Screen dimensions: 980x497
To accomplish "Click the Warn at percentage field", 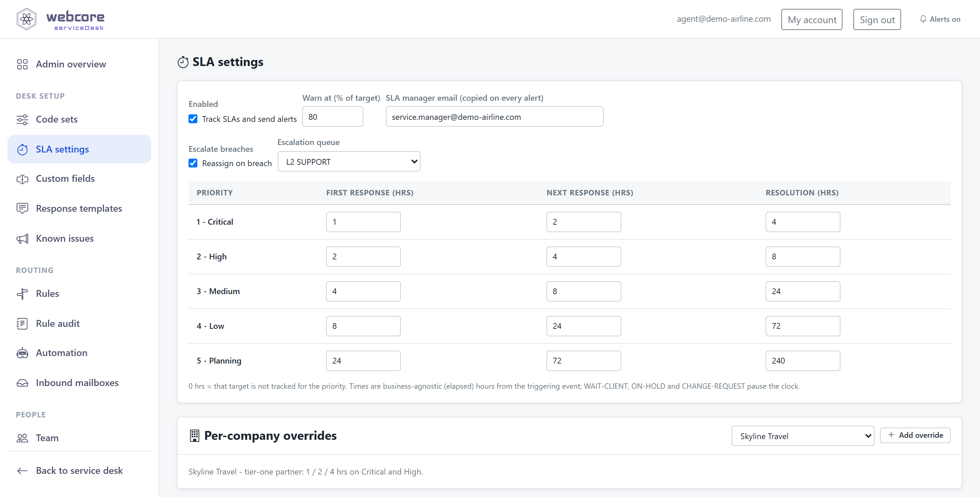I will pos(332,116).
